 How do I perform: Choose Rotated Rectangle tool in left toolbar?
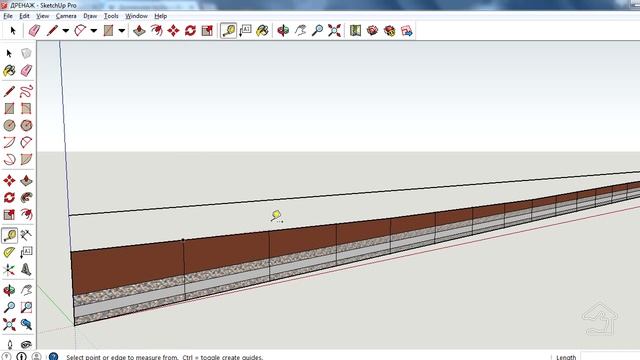(x=26, y=108)
